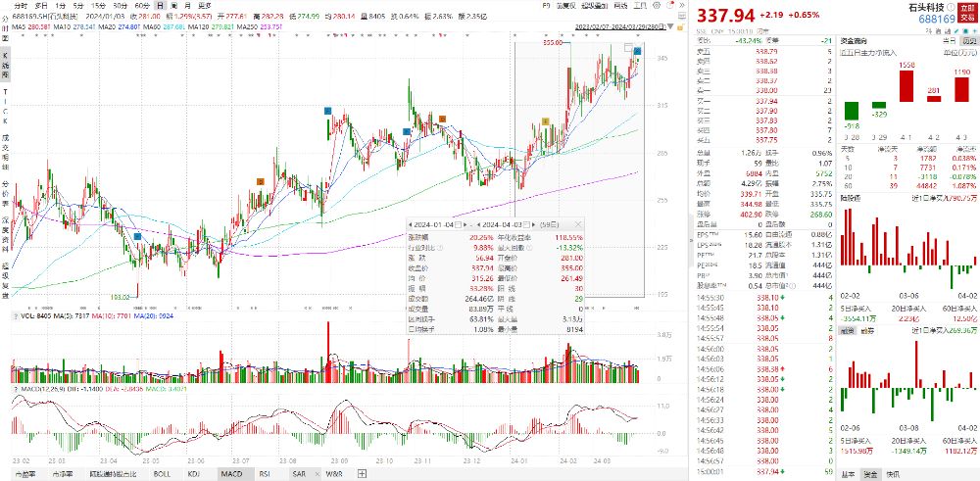Open the 超级叠加 overlay option
The height and width of the screenshot is (481, 980).
593,5
